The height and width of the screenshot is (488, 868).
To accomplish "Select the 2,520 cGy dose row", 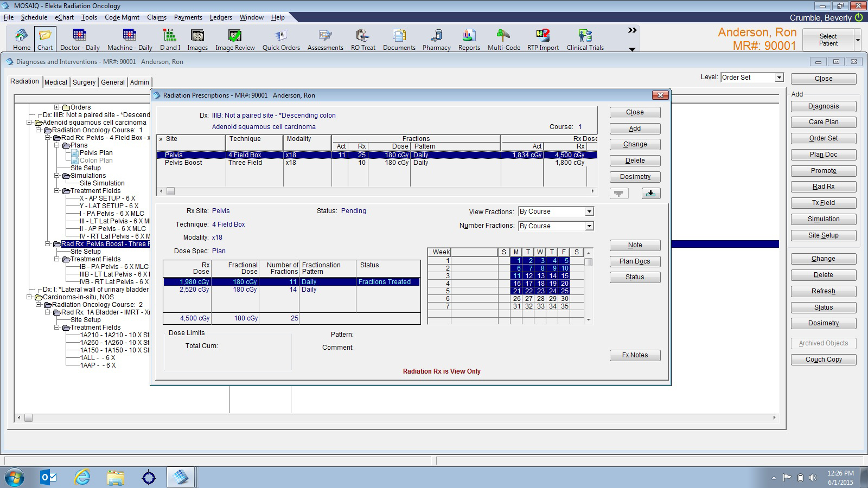I will [292, 290].
